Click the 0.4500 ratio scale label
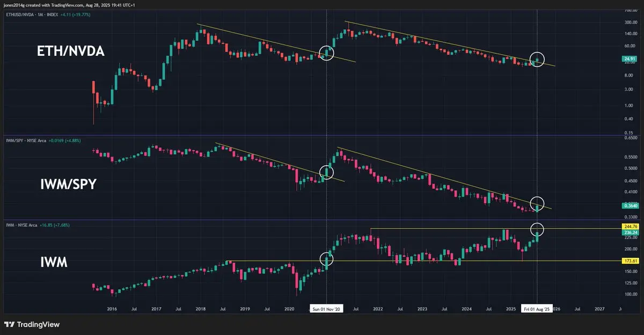Image resolution: width=644 pixels, height=335 pixels. 630,180
